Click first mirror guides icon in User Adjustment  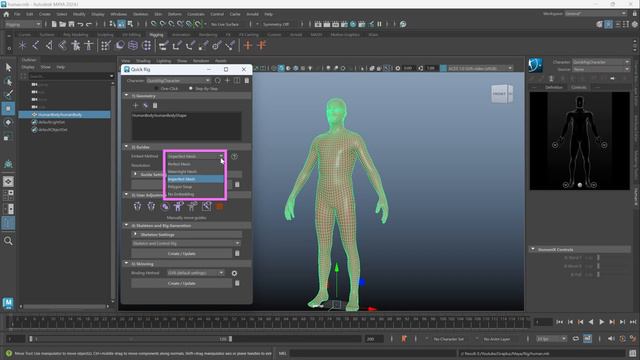(138, 207)
